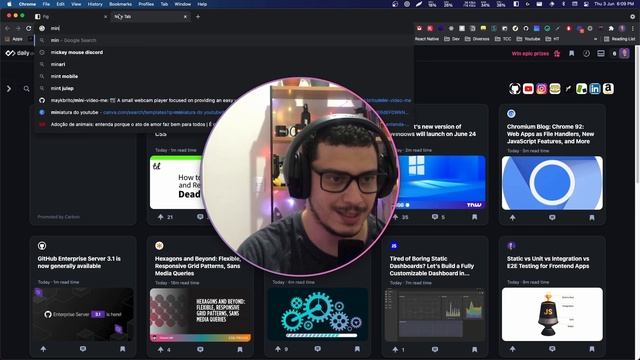Open Chromium Blog Chrome 92 article title
Viewport: 640px width, 360px height.
pyautogui.click(x=550, y=134)
